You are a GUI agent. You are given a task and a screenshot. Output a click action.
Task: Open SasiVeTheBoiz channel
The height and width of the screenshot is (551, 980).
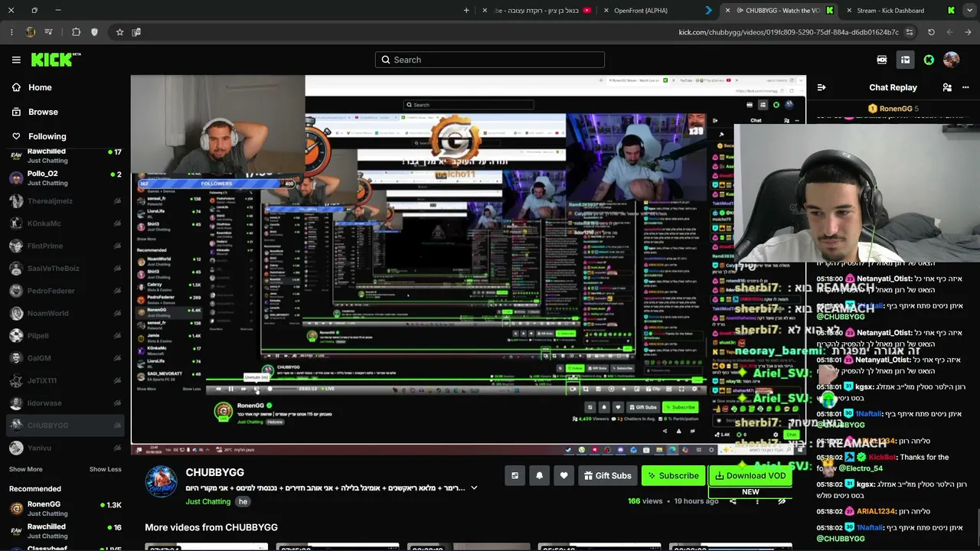coord(65,269)
